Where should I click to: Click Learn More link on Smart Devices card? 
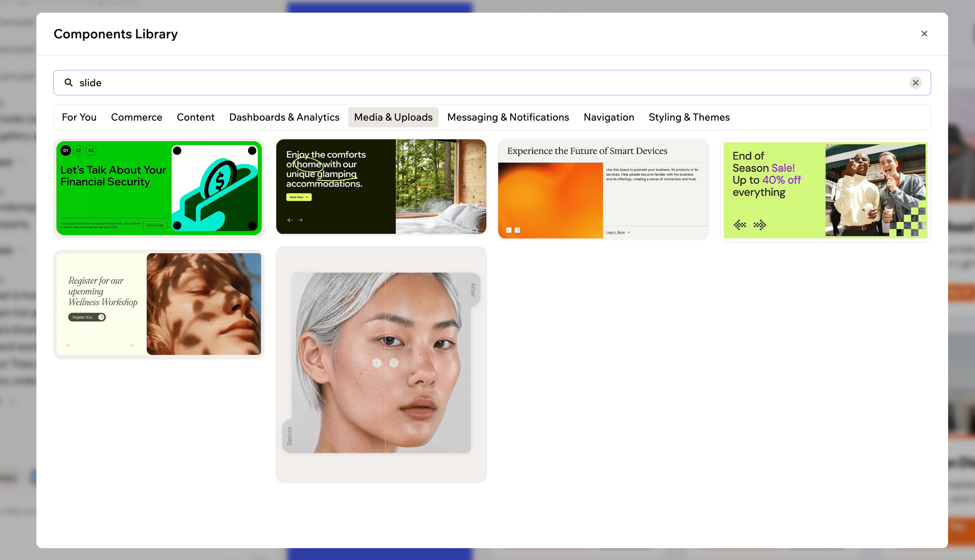click(618, 232)
